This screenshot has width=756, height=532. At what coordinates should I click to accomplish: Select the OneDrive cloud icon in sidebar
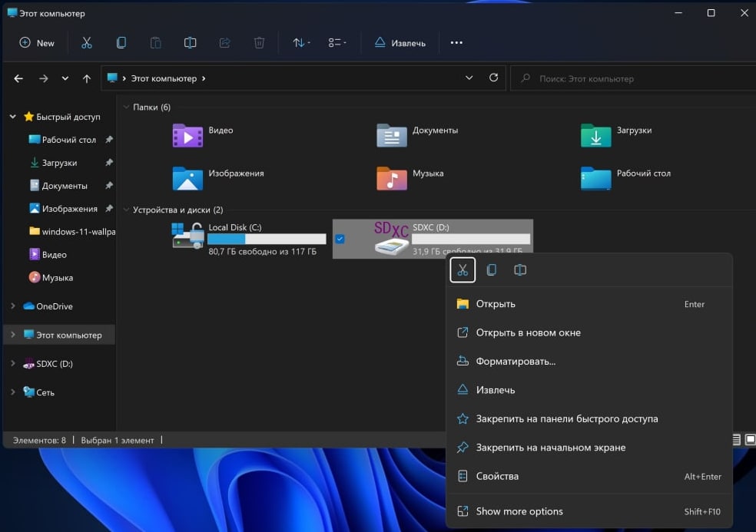tap(29, 306)
